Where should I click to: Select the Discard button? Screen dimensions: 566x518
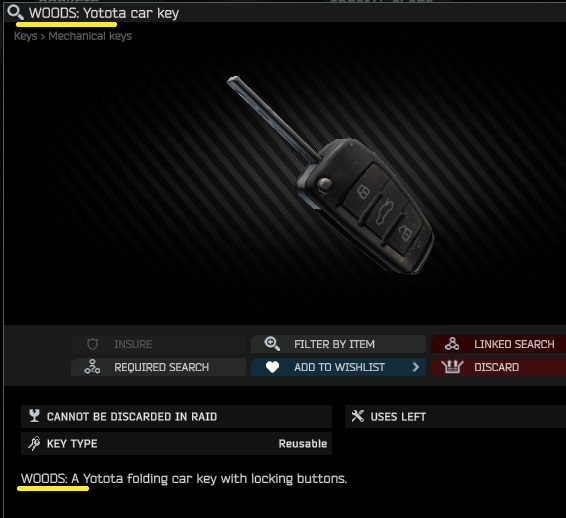[498, 367]
